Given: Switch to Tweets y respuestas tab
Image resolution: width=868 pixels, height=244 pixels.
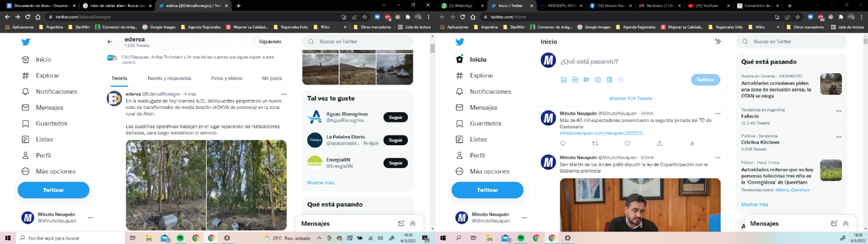Looking at the screenshot, I should pyautogui.click(x=169, y=78).
